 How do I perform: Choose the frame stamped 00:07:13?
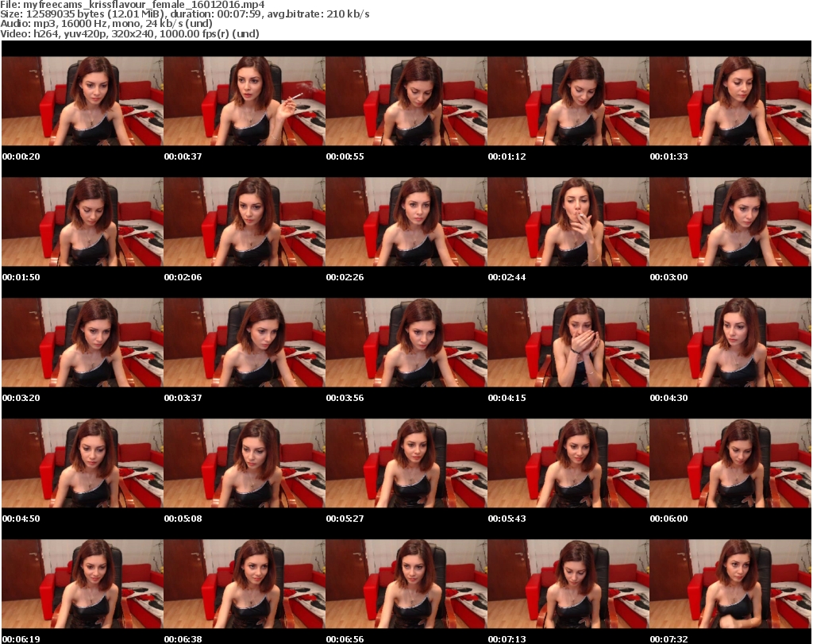click(x=568, y=584)
